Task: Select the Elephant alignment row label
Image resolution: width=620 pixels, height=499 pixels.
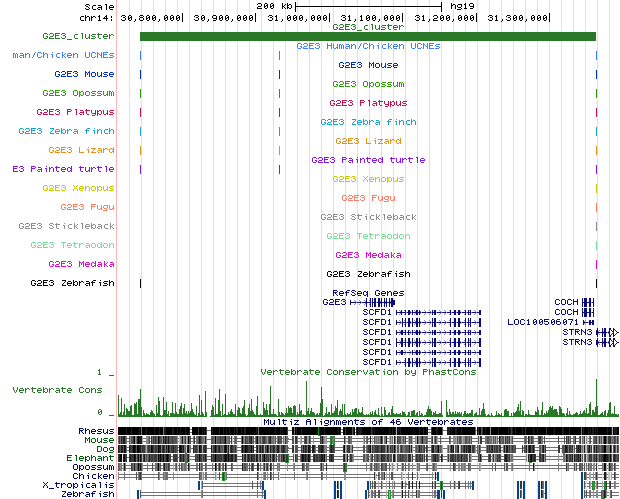Action: pyautogui.click(x=93, y=457)
